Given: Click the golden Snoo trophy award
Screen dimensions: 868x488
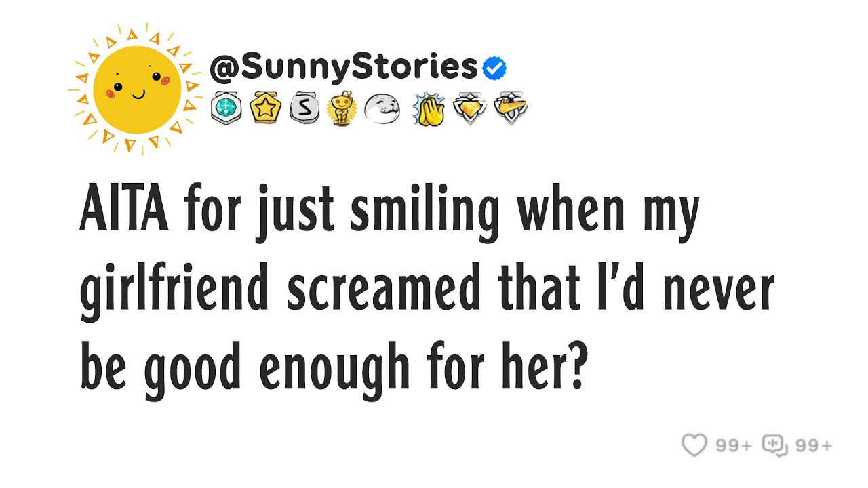Looking at the screenshot, I should coord(341,108).
